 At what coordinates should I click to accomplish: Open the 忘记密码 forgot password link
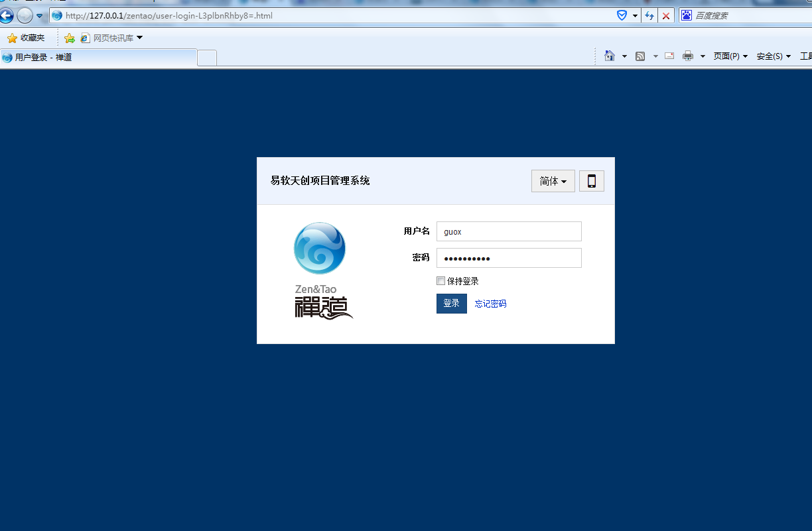[491, 304]
